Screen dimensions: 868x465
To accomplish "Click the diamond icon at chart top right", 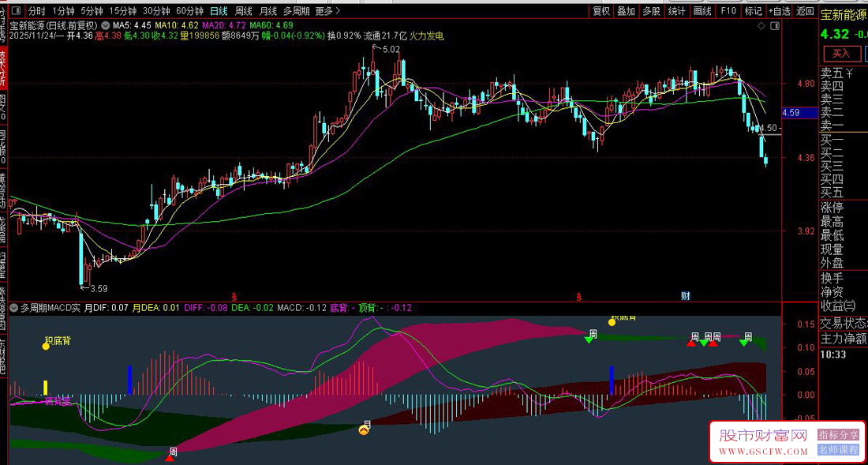I will tap(761, 26).
